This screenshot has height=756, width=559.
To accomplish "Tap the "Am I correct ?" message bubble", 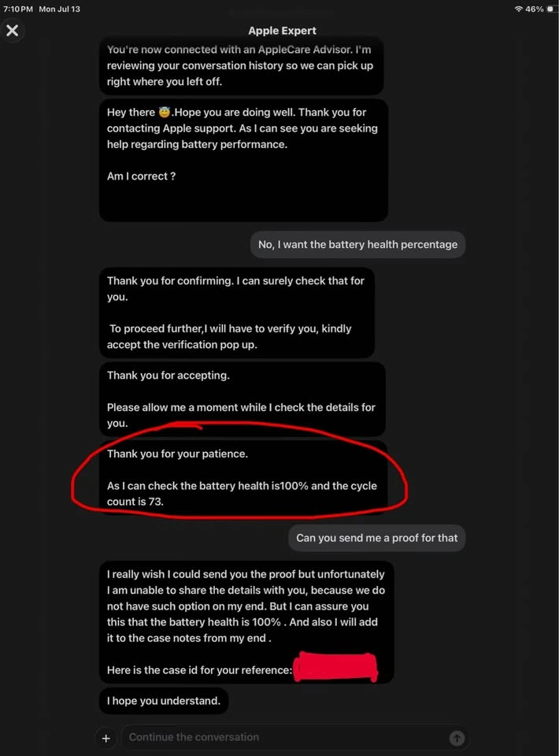I will (243, 160).
